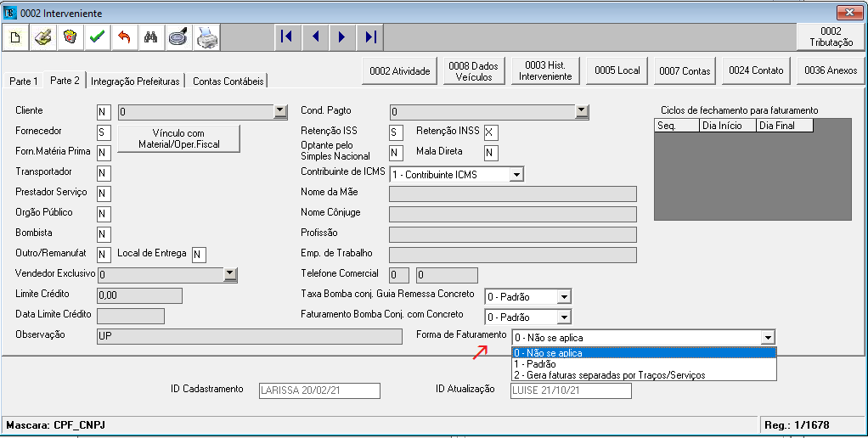Collapse the Forma de Faturamento dropdown arrow
Image resolution: width=868 pixels, height=438 pixels.
(x=768, y=337)
